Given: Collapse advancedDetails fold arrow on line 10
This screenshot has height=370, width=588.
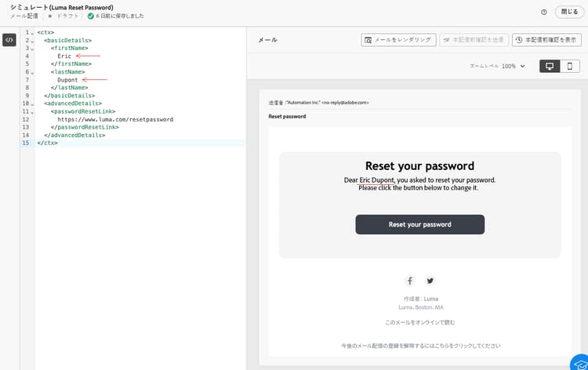Looking at the screenshot, I should click(x=32, y=103).
